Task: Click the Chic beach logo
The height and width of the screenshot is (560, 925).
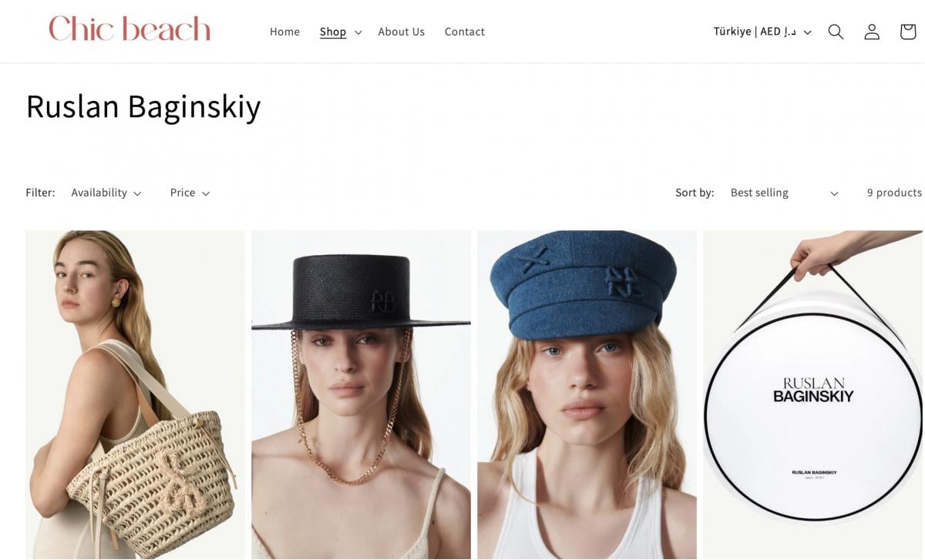Action: point(129,30)
